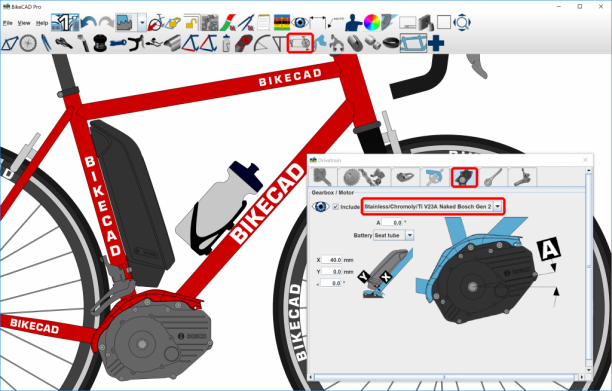Click the undo arrow icon
The height and width of the screenshot is (391, 612).
tap(89, 23)
